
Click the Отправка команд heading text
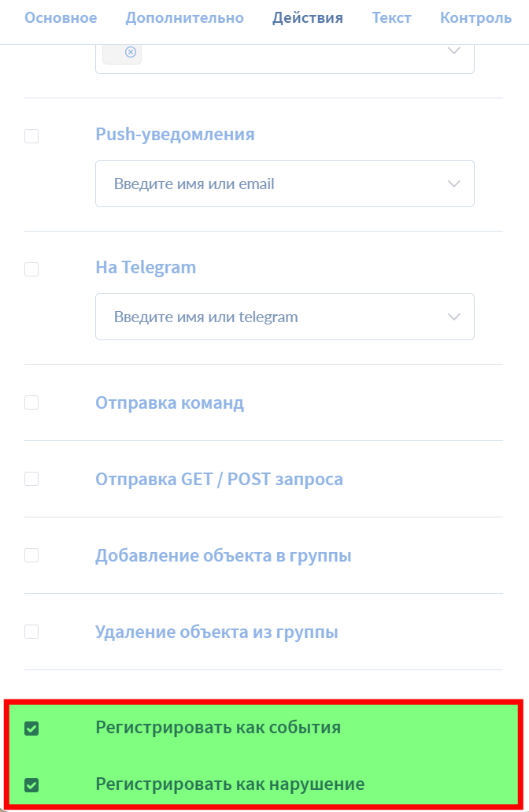pos(169,403)
